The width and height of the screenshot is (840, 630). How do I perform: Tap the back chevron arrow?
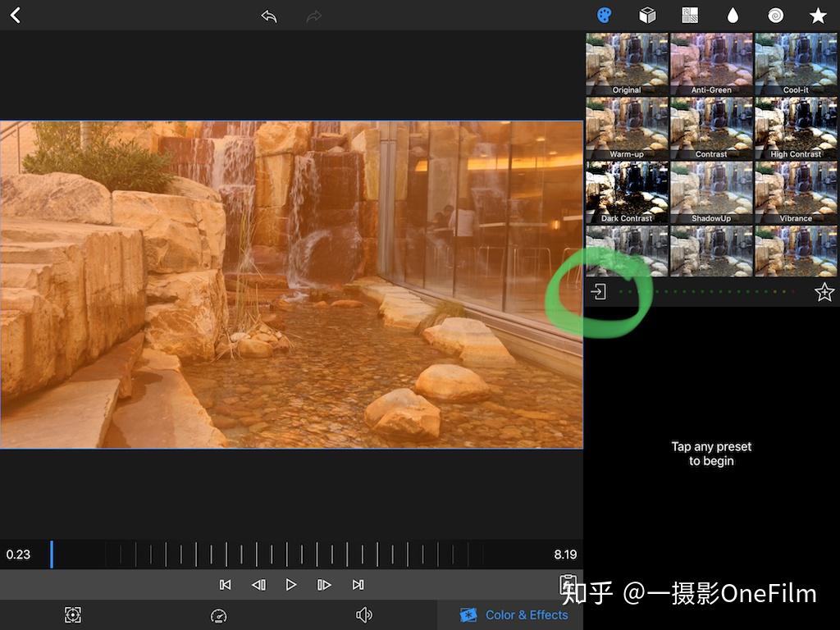click(15, 16)
